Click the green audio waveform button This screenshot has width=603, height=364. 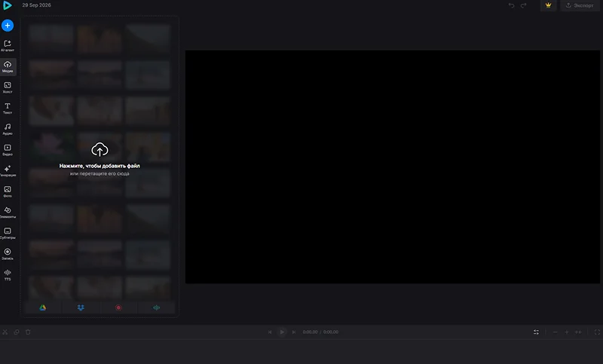pos(157,307)
